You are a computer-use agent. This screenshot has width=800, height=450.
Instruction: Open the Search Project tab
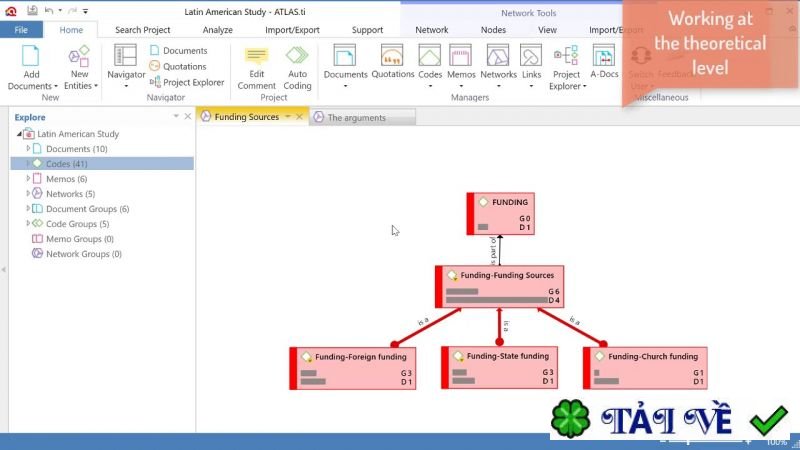tap(142, 30)
